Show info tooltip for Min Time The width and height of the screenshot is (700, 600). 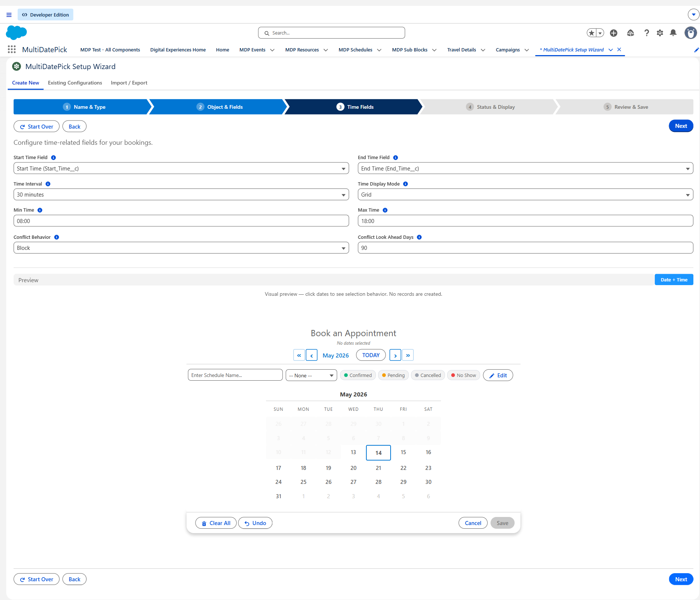40,210
